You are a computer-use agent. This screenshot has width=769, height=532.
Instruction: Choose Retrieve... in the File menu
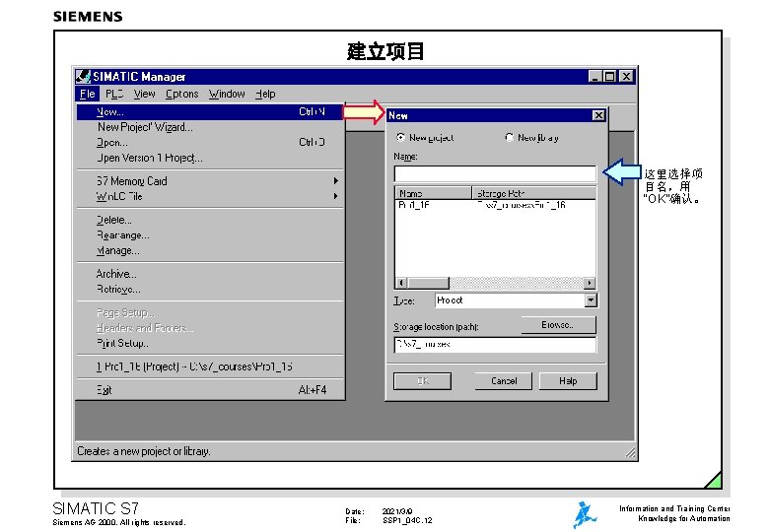click(x=210, y=289)
